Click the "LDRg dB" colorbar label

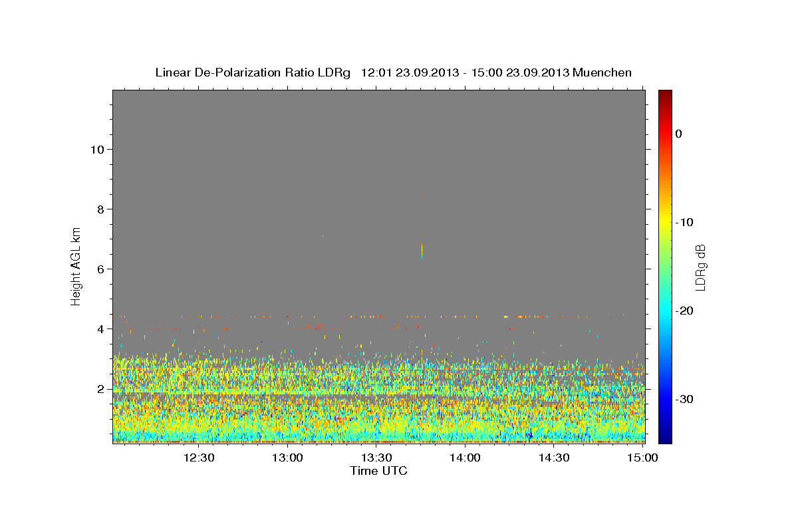pos(700,267)
